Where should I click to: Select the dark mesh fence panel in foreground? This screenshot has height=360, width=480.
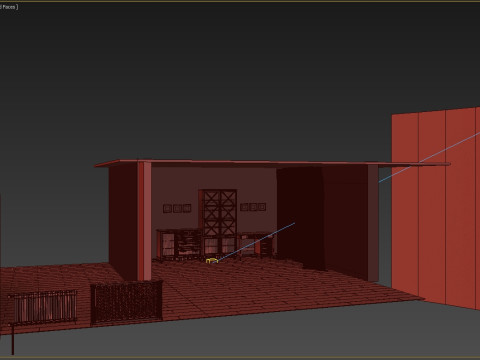(127, 302)
